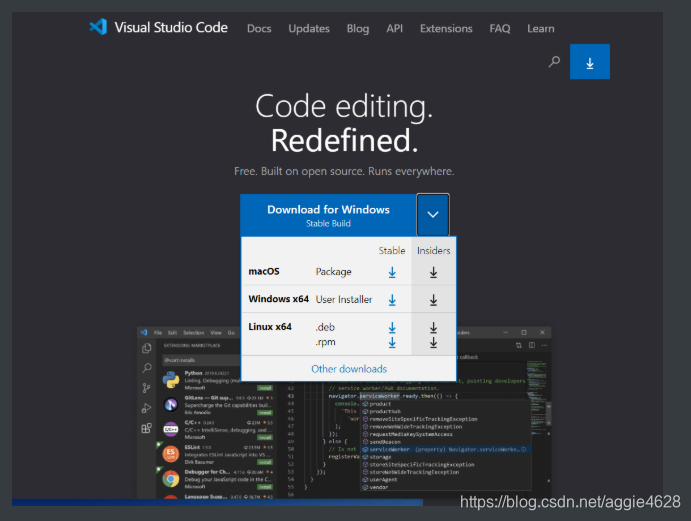The height and width of the screenshot is (521, 691).
Task: Select serviceWorker suggestion in autocomplete list
Action: click(446, 449)
